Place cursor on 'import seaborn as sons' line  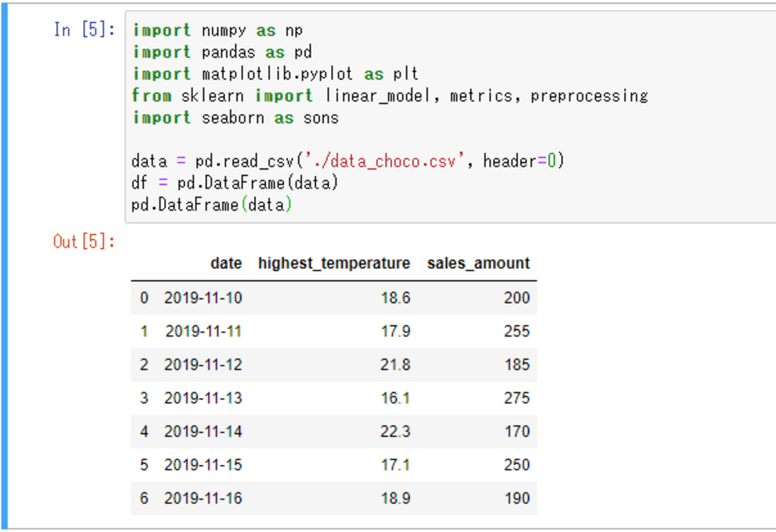pos(235,118)
